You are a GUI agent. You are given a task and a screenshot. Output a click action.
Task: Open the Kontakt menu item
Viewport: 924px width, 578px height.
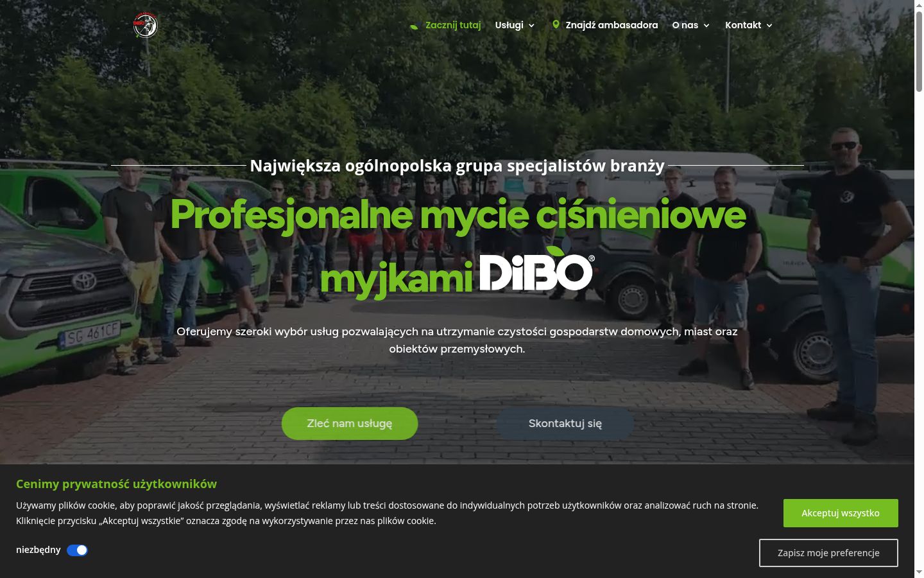(743, 25)
